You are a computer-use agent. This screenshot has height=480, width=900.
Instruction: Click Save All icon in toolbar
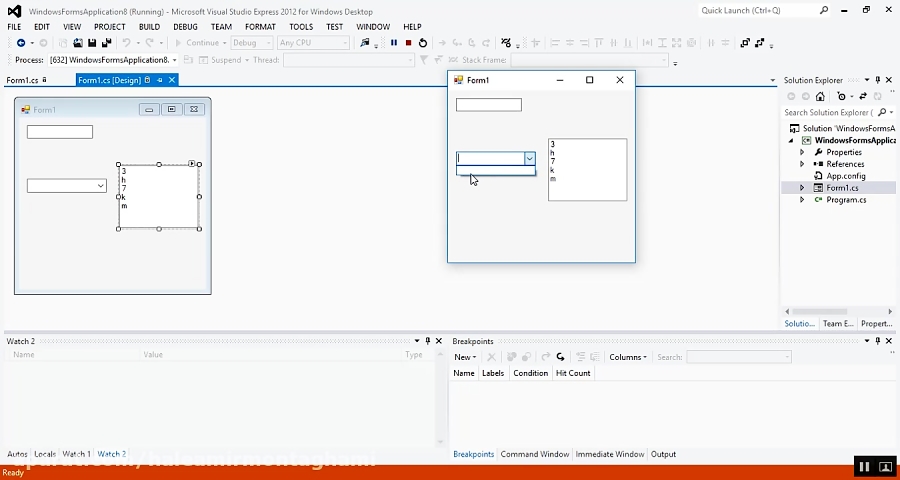pos(106,43)
